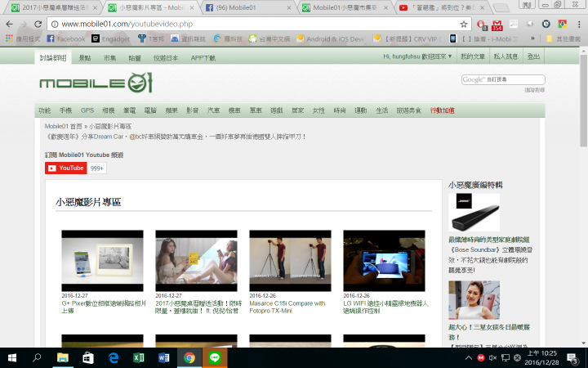
Task: Switch to the 2017小惡魔桌曆 tab
Action: [x=53, y=7]
